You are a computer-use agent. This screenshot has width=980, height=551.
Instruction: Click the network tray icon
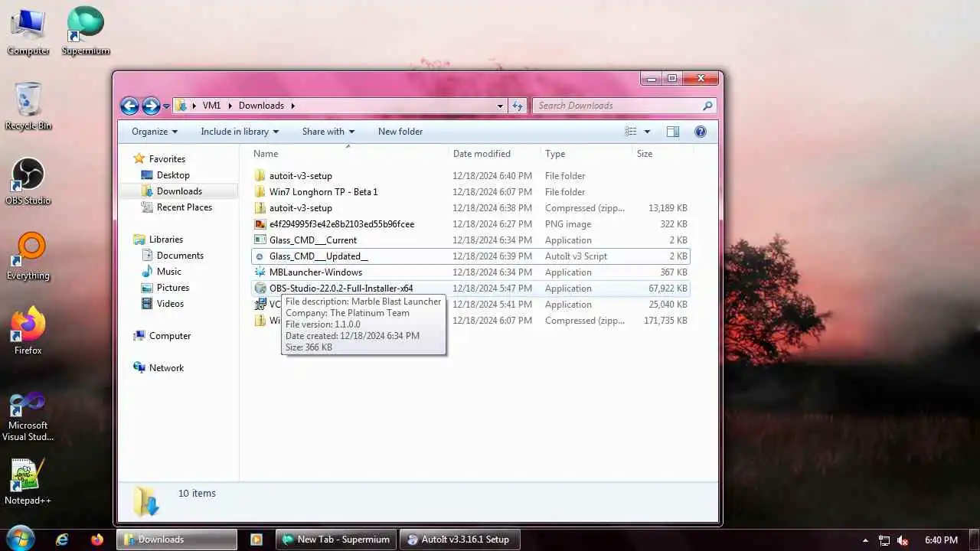(884, 540)
